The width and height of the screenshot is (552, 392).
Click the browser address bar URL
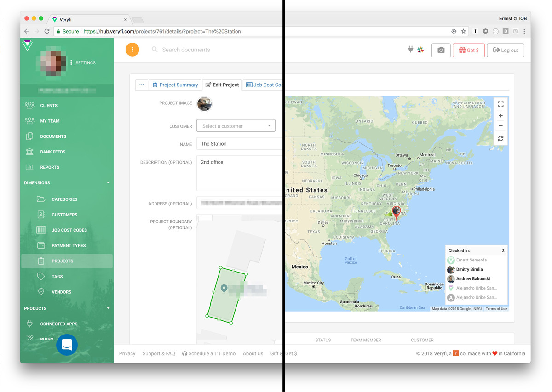coord(162,31)
